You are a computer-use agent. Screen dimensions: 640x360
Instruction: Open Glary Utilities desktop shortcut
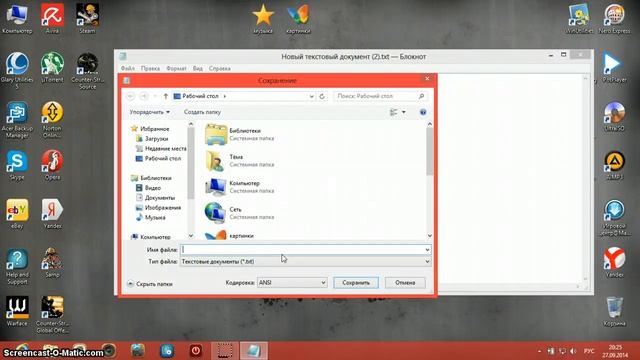(17, 71)
